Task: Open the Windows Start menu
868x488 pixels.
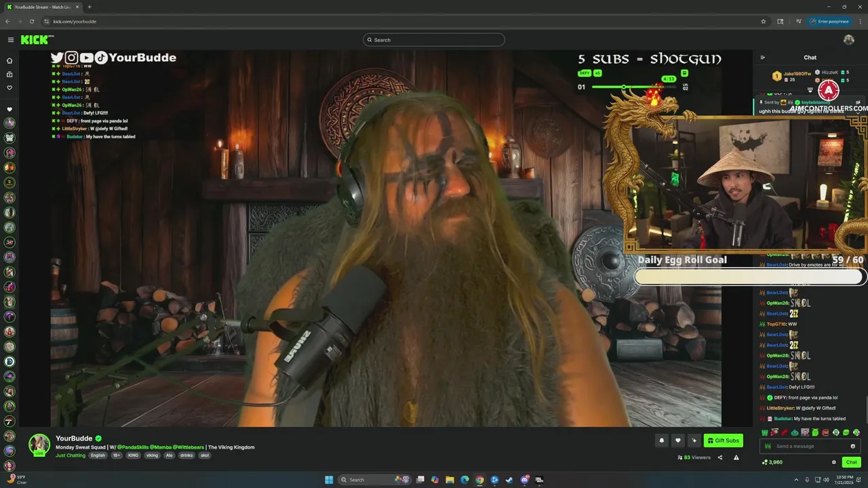Action: (329, 480)
